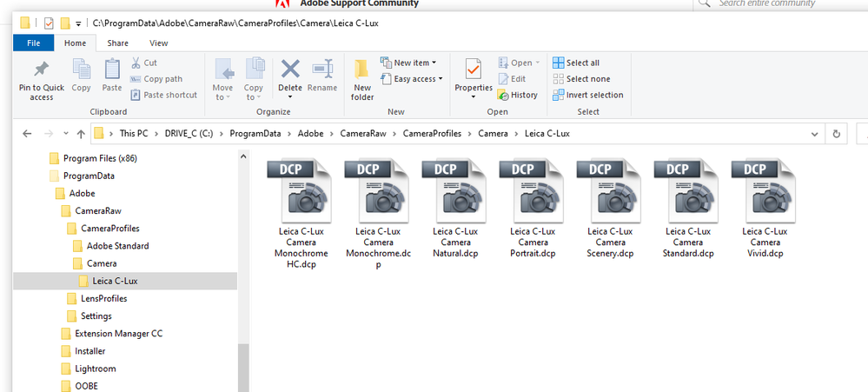Select Leica C-Lux Camera Standard.dcp file
Viewport: 868px width, 392px height.
pyautogui.click(x=688, y=209)
